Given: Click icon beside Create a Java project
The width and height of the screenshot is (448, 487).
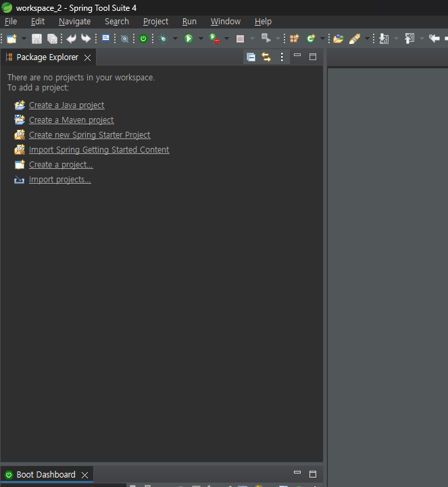Looking at the screenshot, I should [20, 105].
